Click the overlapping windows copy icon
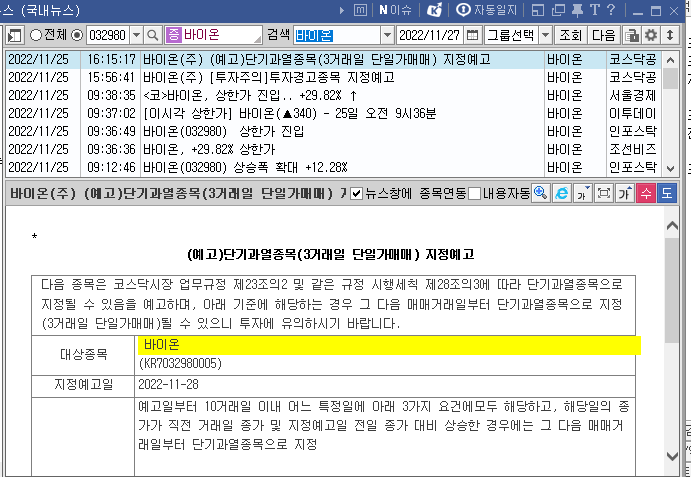Image resolution: width=691 pixels, height=477 pixels. [558, 10]
